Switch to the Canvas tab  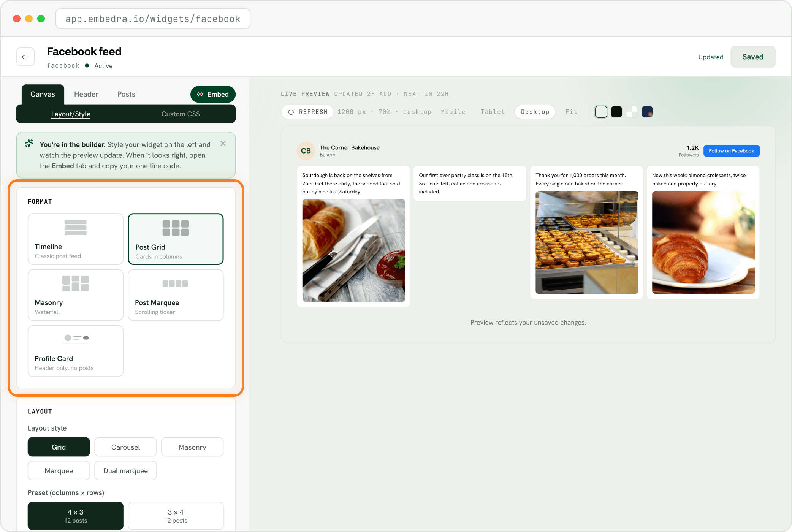pos(43,94)
